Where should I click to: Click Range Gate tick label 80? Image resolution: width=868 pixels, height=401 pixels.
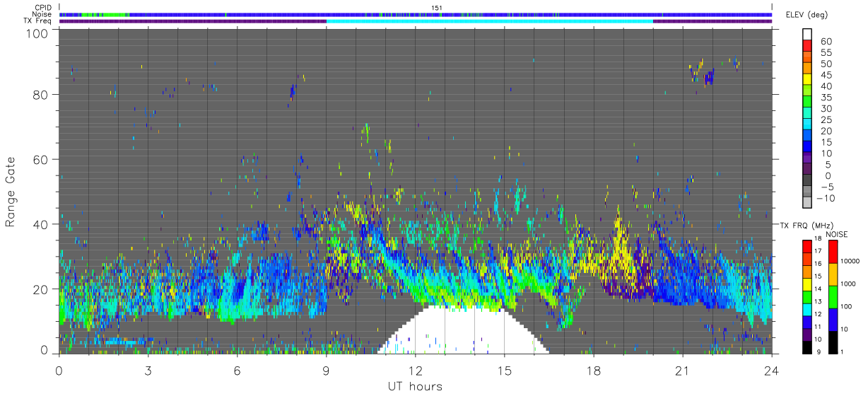40,94
